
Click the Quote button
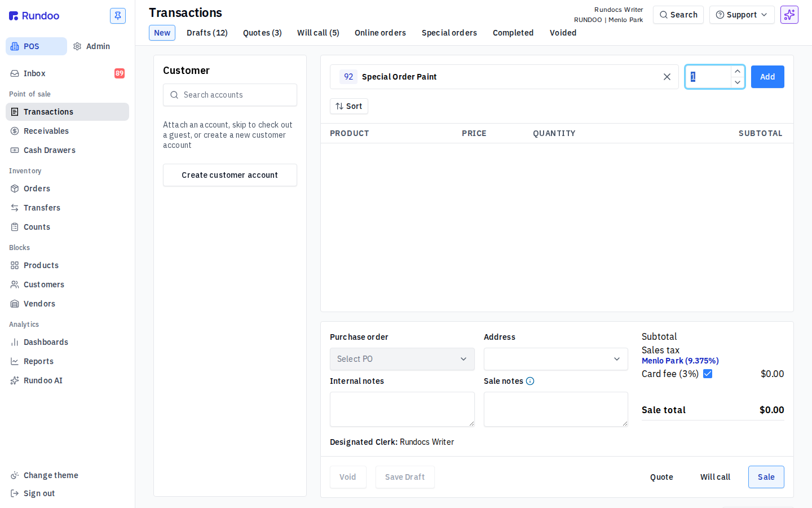click(x=661, y=477)
